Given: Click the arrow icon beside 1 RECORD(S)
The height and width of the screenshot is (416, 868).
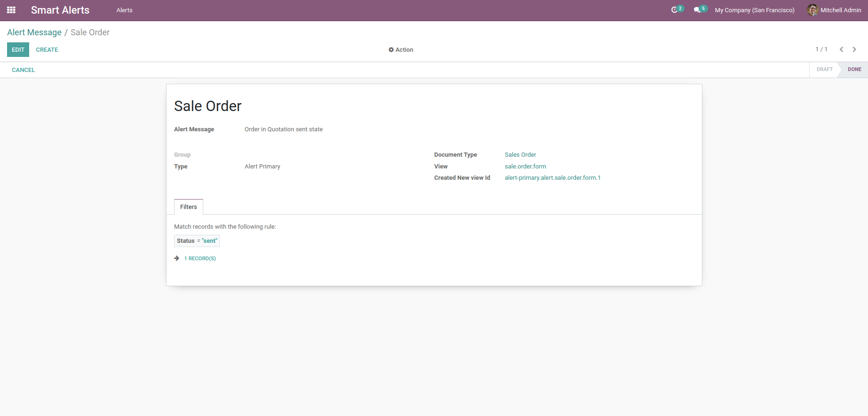Looking at the screenshot, I should click(177, 258).
